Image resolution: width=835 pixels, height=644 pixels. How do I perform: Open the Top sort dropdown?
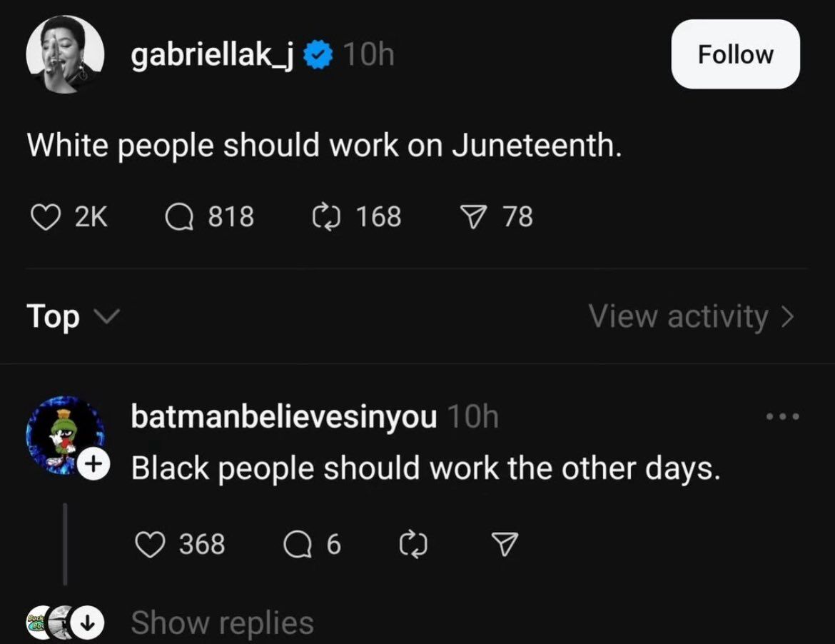click(x=74, y=317)
